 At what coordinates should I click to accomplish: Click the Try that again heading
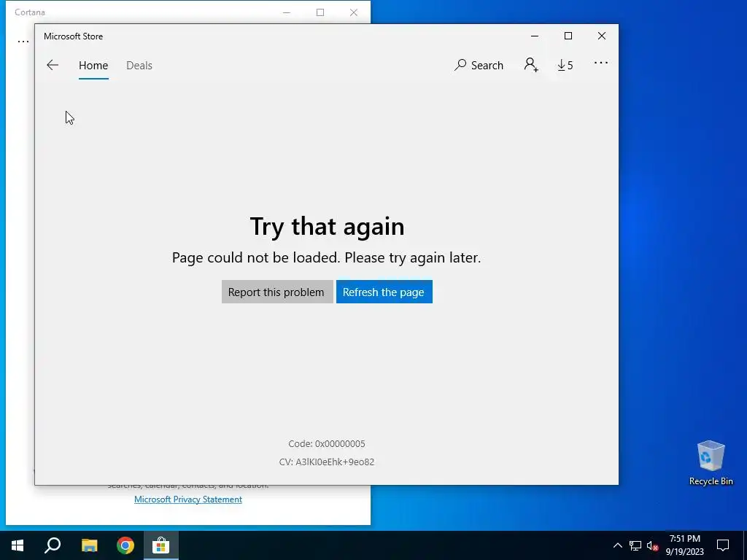pos(327,226)
